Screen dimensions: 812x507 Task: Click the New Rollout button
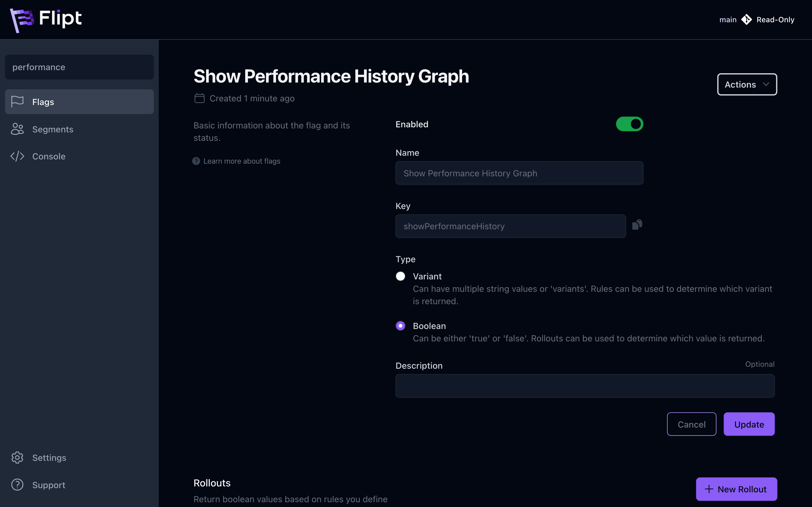(x=736, y=489)
